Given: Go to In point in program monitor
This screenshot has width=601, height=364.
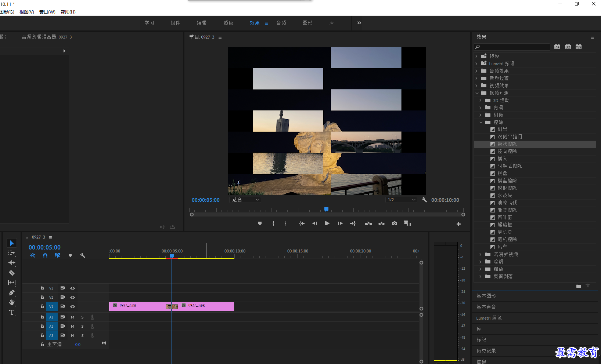Looking at the screenshot, I should pos(302,223).
